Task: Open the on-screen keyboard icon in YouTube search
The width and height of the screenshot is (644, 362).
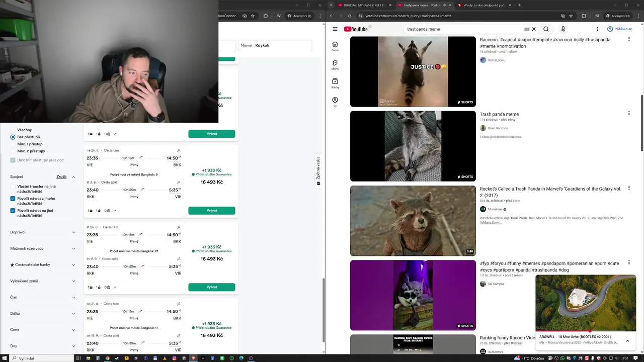Action: click(x=527, y=29)
